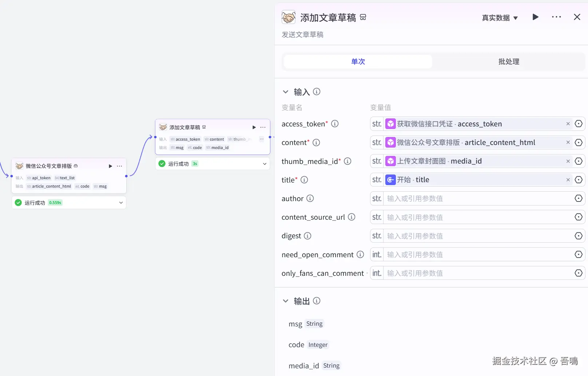Screen dimensions: 588x376
Task: Close the 添加文章草稿 settings panel
Action: [577, 17]
